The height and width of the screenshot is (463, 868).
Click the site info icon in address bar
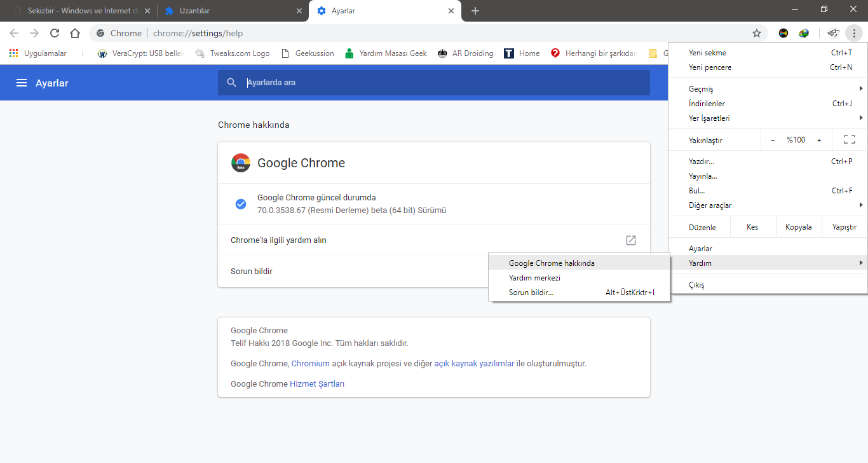pos(100,33)
